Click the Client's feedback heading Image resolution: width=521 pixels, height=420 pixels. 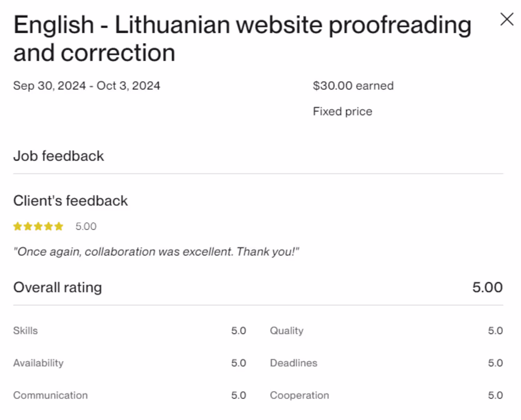[x=71, y=201]
